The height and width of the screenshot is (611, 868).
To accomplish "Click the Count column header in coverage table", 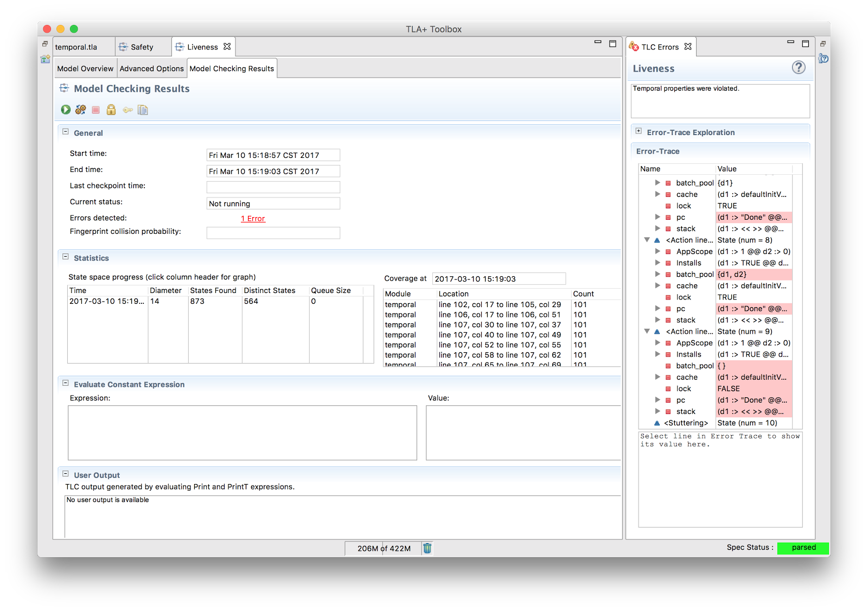I will pyautogui.click(x=596, y=294).
